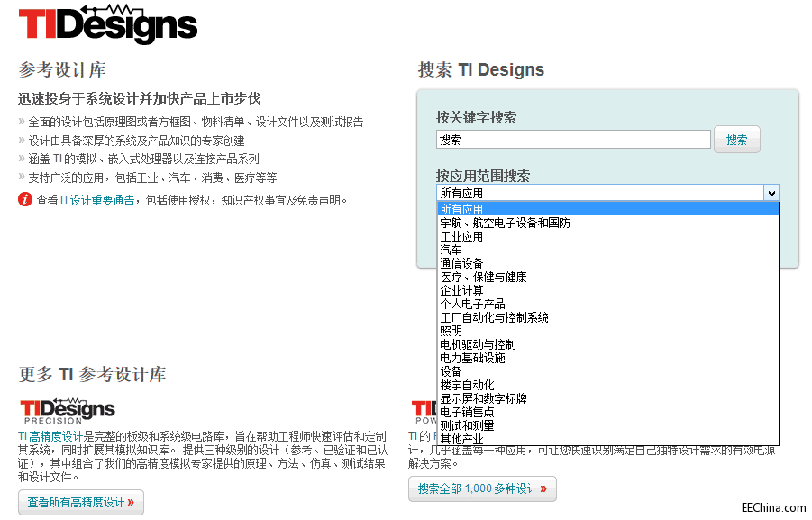Click the red info icon beside 查看TI设计重要通告

25,199
